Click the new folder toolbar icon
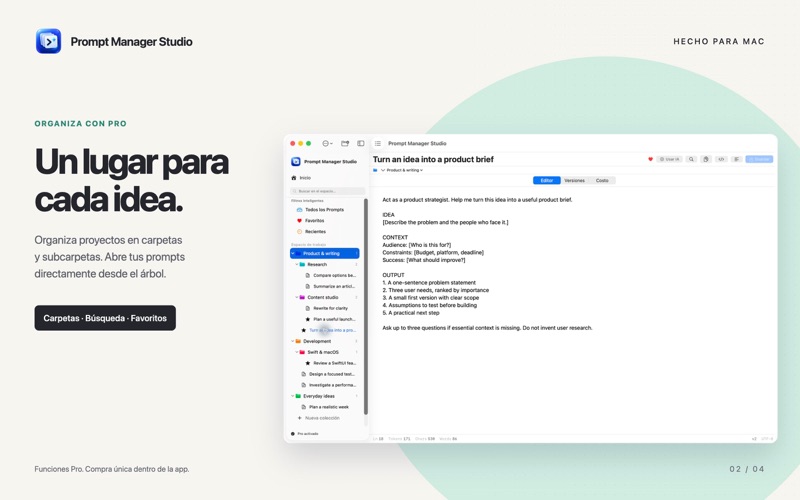Screen dimensions: 800x500 point(345,143)
